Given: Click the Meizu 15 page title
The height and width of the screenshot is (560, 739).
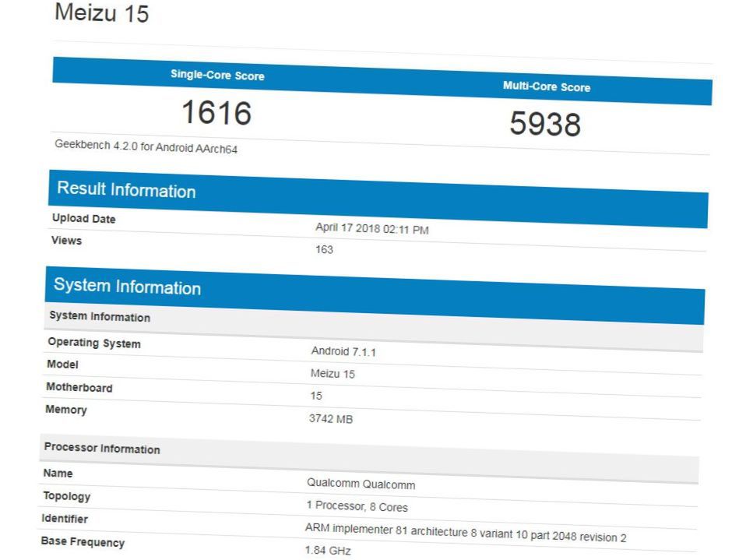Looking at the screenshot, I should pyautogui.click(x=102, y=12).
